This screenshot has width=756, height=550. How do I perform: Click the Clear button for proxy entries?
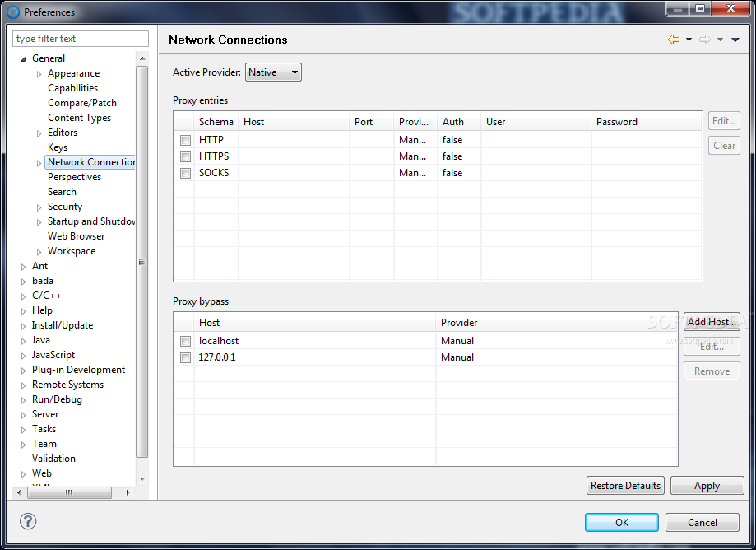tap(724, 146)
